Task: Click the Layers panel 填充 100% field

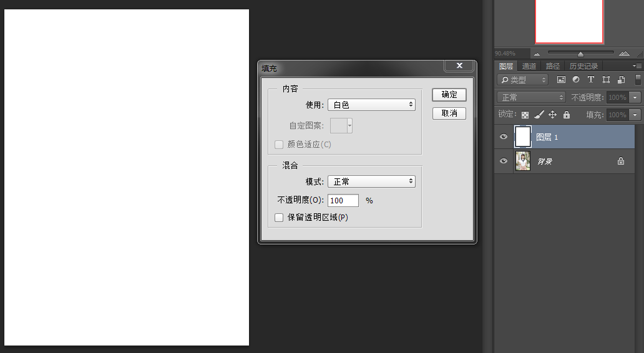Action: (618, 115)
